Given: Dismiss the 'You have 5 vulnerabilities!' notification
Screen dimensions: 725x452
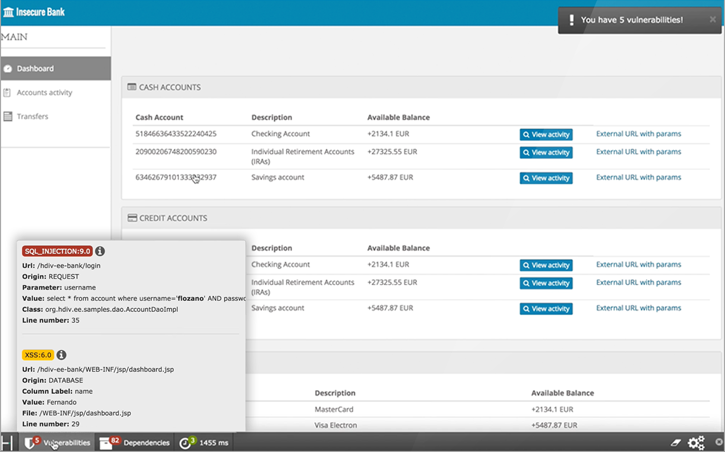Looking at the screenshot, I should pyautogui.click(x=713, y=19).
